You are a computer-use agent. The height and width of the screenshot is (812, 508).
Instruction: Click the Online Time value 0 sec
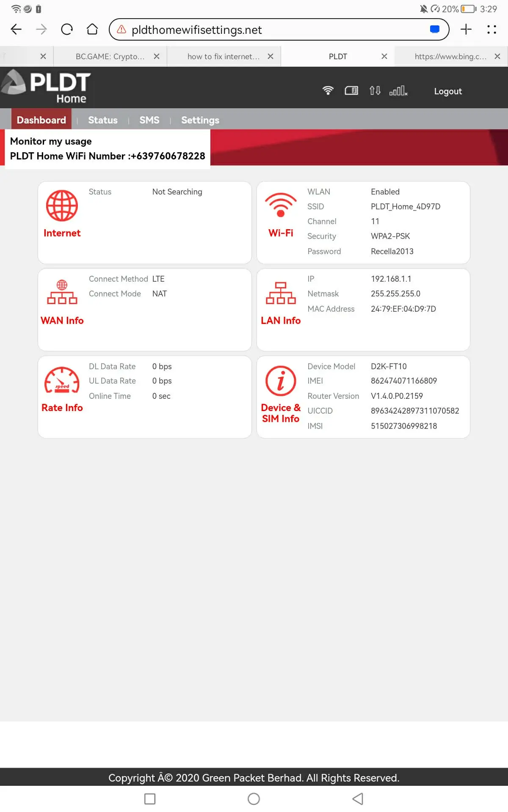tap(161, 396)
